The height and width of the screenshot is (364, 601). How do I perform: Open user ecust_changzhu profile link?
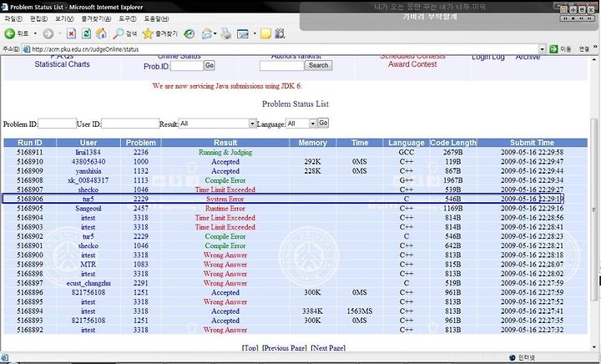(x=88, y=283)
